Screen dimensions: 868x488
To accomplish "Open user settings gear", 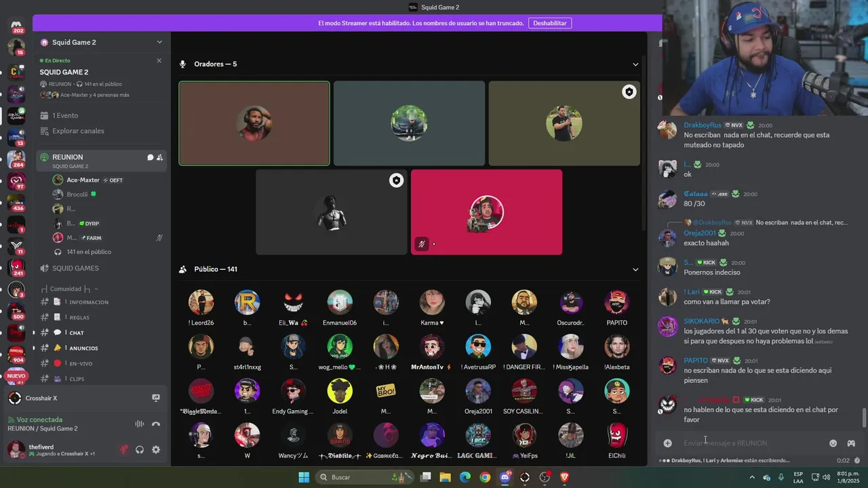I will coord(156,449).
